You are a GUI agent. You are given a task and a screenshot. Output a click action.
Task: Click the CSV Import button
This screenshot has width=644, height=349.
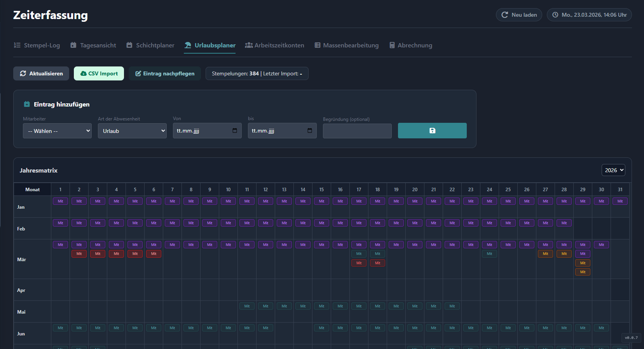(99, 73)
